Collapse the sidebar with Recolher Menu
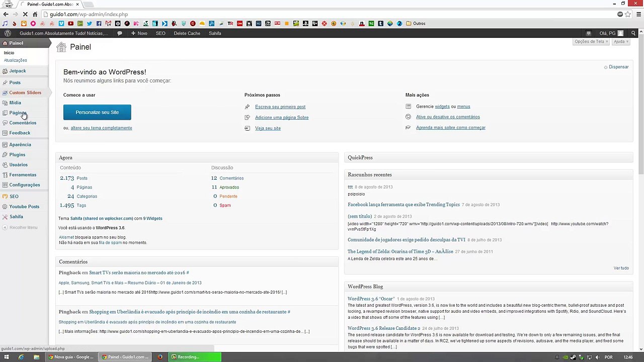This screenshot has height=362, width=644. click(x=20, y=228)
